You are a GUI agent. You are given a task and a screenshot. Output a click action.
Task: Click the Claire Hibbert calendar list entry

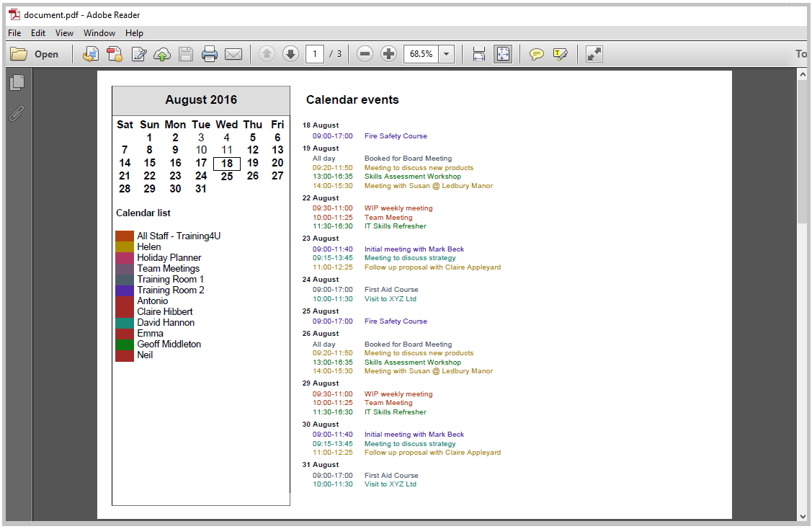pos(165,312)
